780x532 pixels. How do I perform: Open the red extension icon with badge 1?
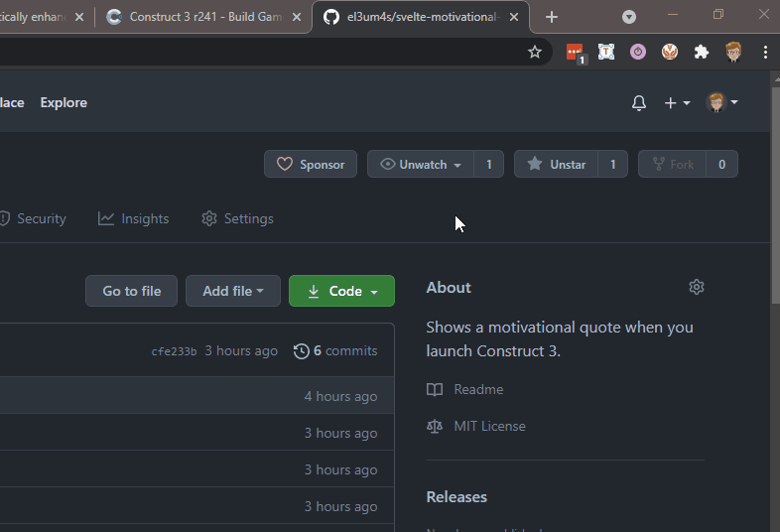576,53
